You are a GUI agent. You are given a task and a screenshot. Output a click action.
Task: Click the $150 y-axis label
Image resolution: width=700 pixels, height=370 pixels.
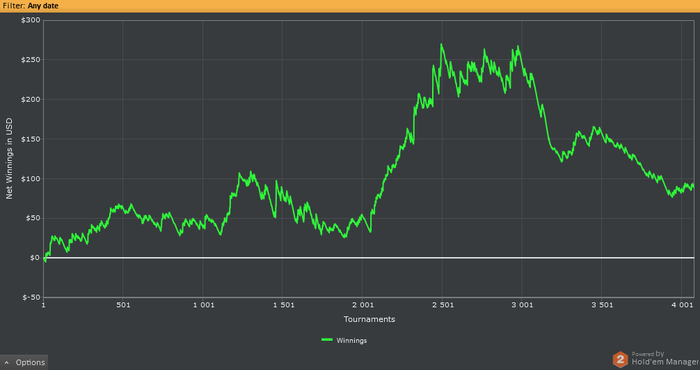tap(30, 139)
